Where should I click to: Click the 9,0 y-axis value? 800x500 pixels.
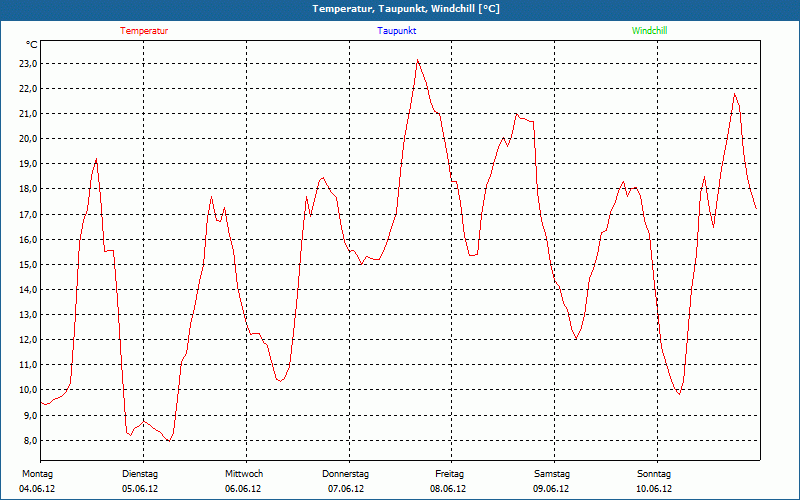tap(30, 415)
